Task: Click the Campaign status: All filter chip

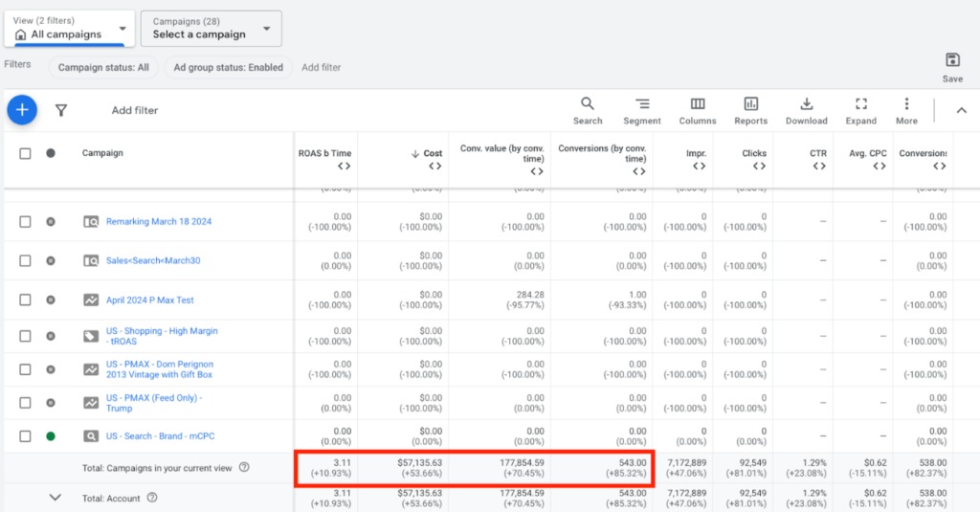Action: coord(103,67)
